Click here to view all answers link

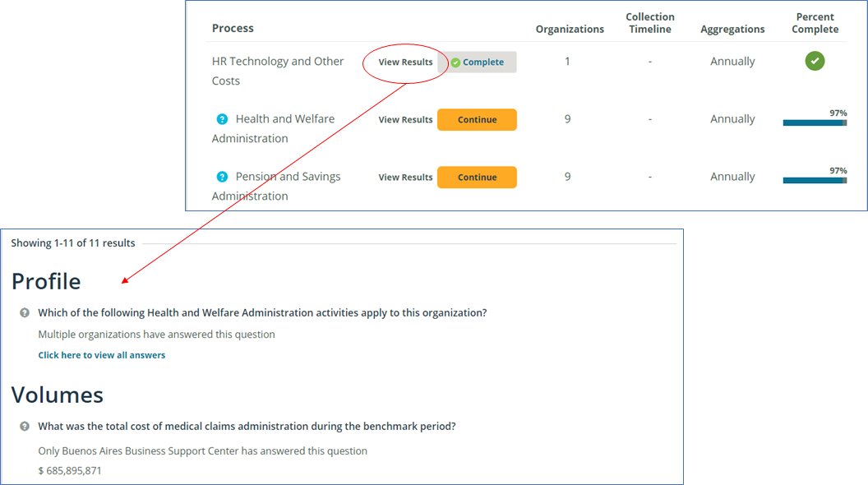102,355
